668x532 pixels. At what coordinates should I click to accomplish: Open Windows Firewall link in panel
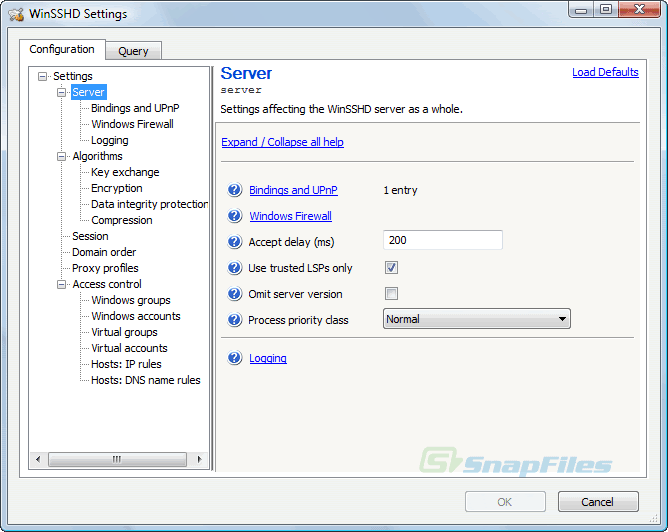pyautogui.click(x=291, y=216)
